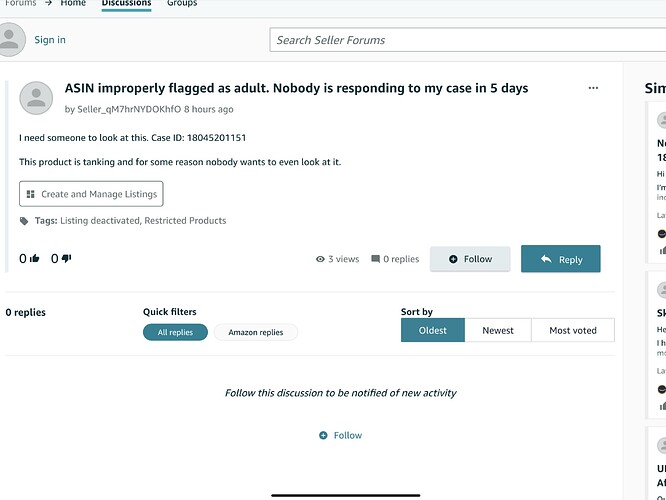This screenshot has height=500, width=666.
Task: Click the thumbs down icon on the post
Action: (x=66, y=258)
